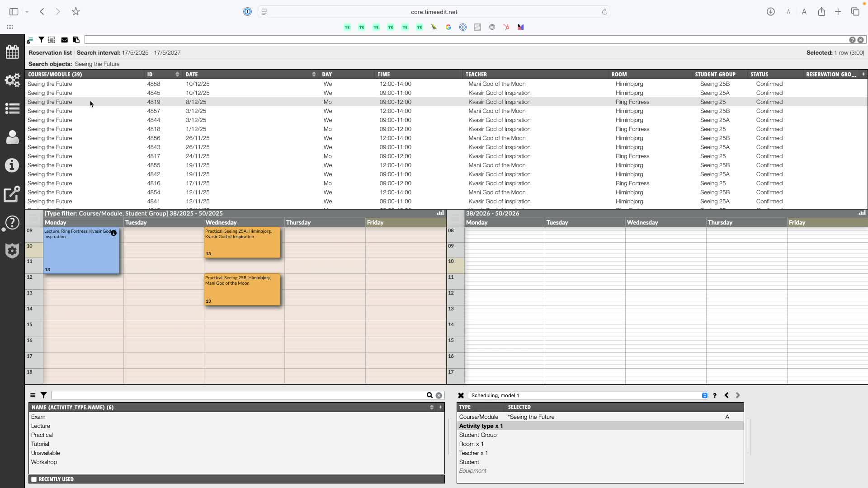The width and height of the screenshot is (868, 488).
Task: Toggle the Recently Used checkbox
Action: [34, 479]
